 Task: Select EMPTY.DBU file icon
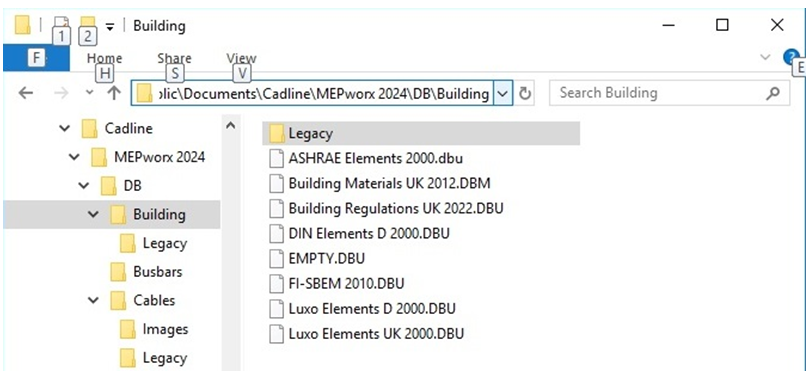point(277,258)
